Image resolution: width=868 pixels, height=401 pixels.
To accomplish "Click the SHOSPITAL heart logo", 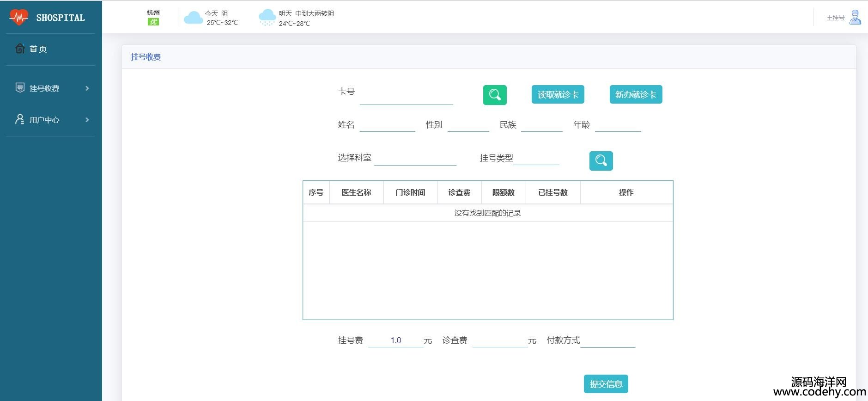I will [18, 18].
